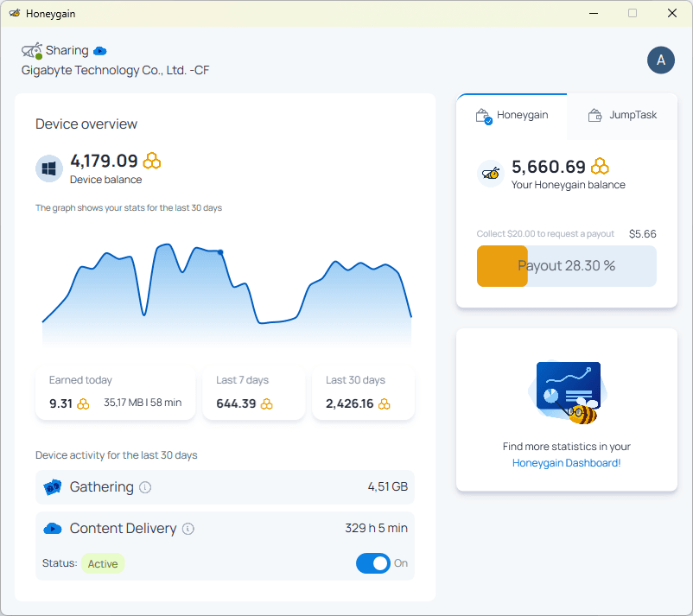Image resolution: width=693 pixels, height=616 pixels.
Task: Turn off the Content Delivery switch
Action: click(x=373, y=563)
